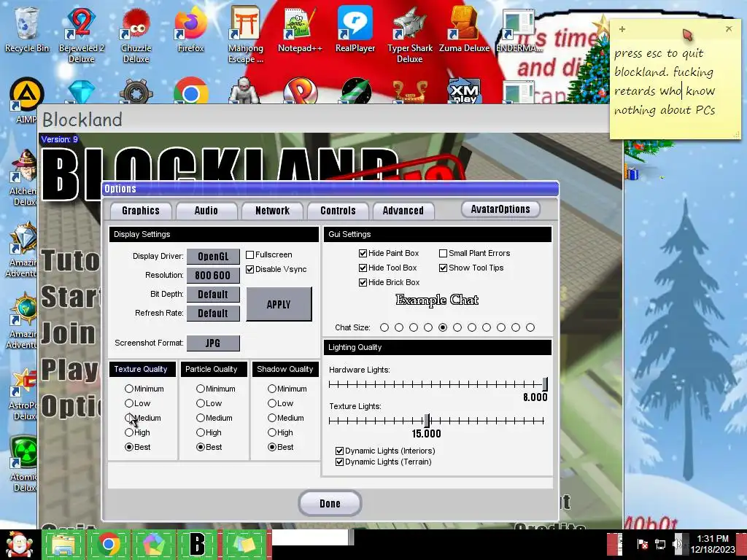Launch AstroPop Deluxe shortcut

click(x=23, y=393)
